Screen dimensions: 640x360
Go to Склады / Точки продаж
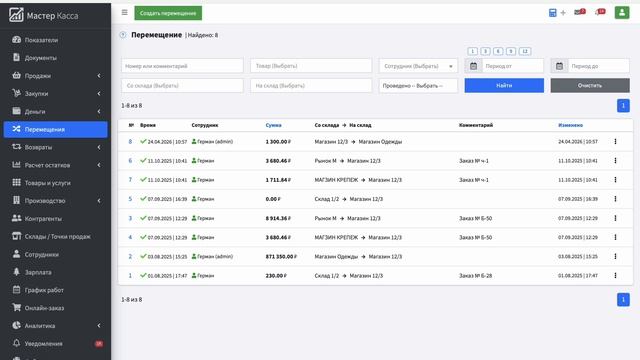click(x=55, y=236)
